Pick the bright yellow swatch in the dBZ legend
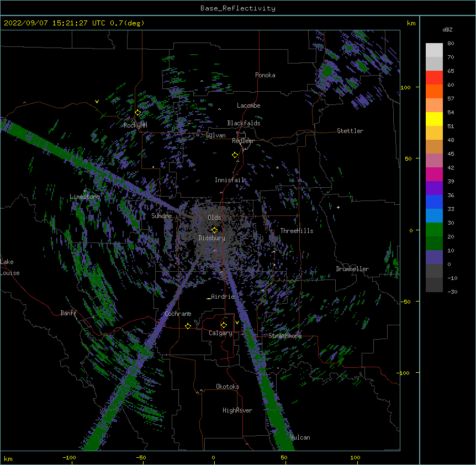 pos(434,119)
